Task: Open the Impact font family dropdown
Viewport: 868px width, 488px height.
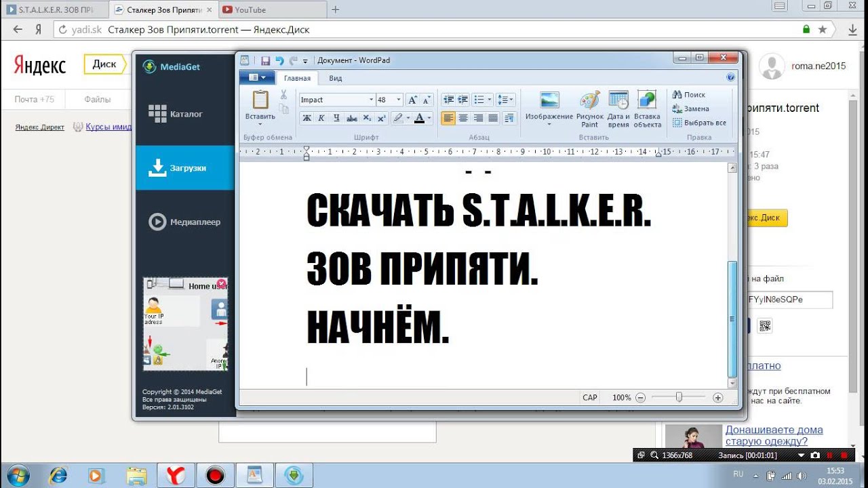Action: (x=371, y=100)
